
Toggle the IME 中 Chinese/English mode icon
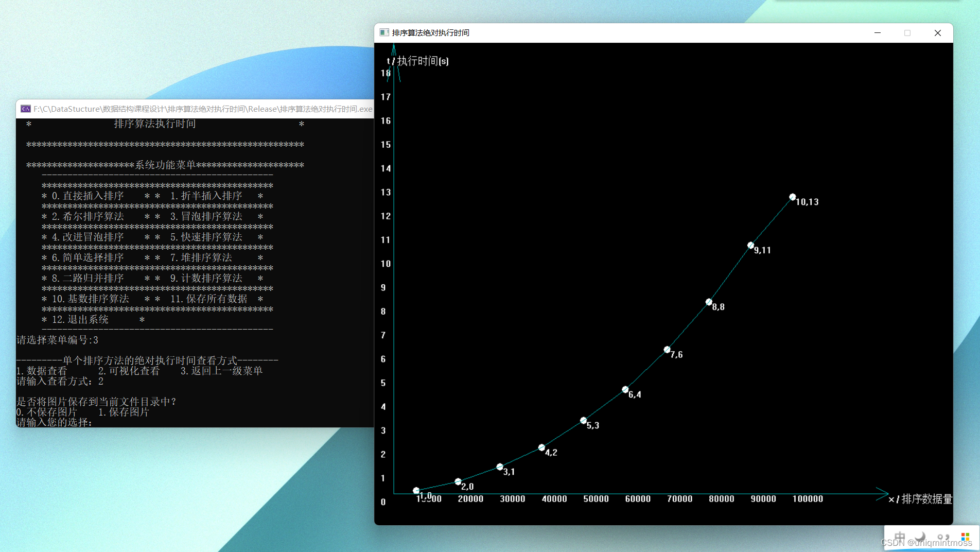[x=900, y=537]
